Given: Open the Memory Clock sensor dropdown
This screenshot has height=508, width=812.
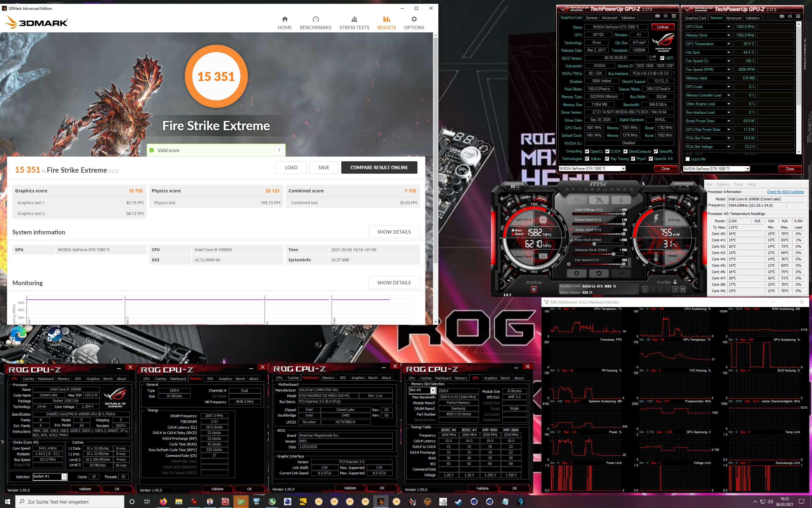Looking at the screenshot, I should point(729,35).
